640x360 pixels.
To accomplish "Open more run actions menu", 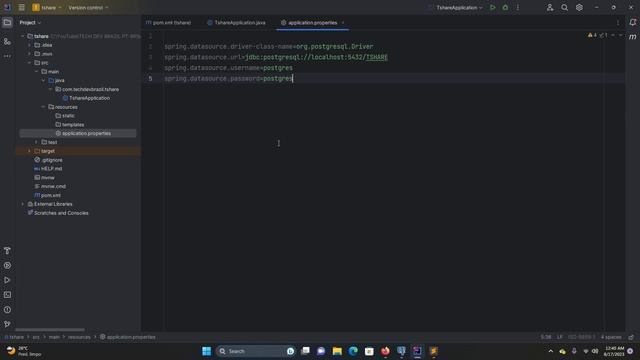I will click(518, 7).
